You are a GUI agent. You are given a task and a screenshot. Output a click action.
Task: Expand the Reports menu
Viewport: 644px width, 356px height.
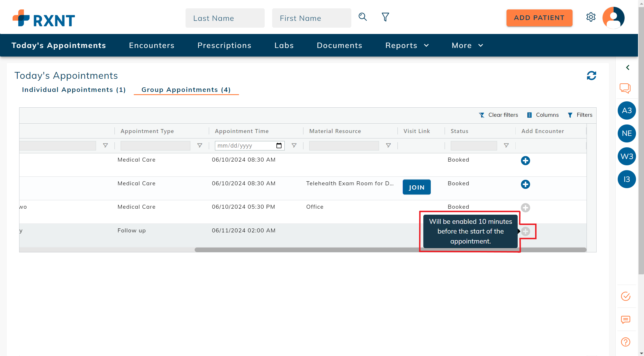[x=407, y=45]
